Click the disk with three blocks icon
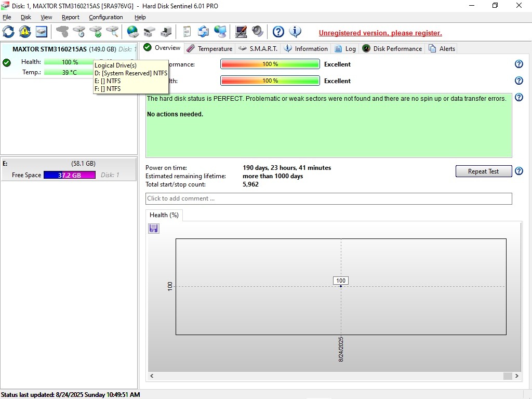Screen dimensions: 532x399 (149, 32)
